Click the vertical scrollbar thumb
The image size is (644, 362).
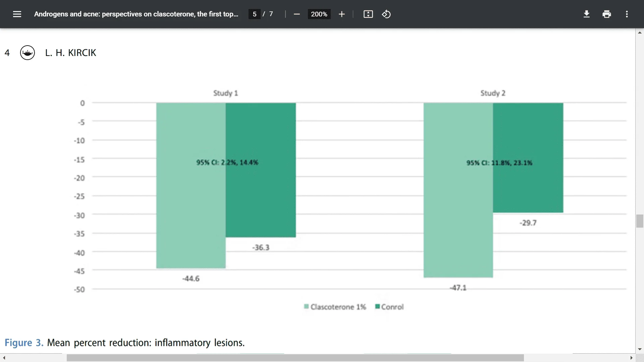(x=640, y=221)
